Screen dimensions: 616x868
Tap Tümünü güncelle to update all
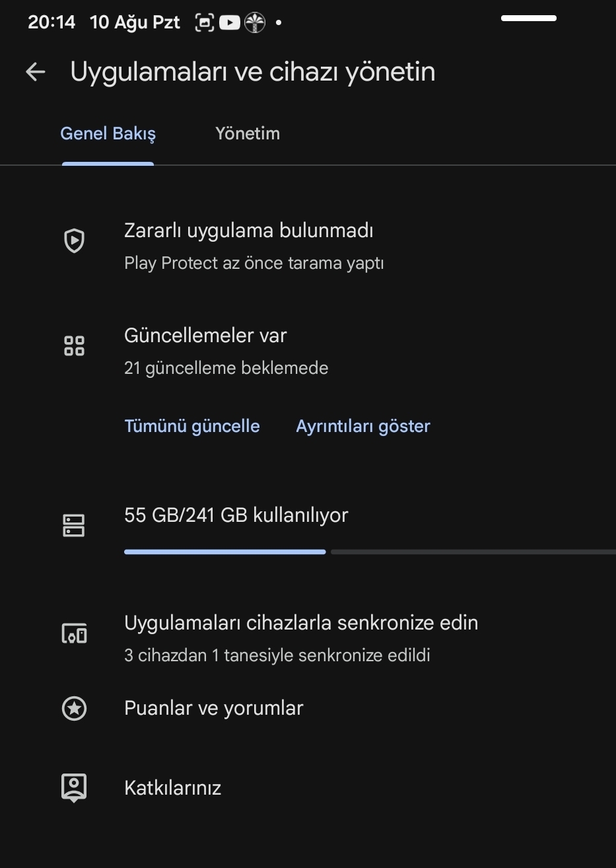pos(192,426)
